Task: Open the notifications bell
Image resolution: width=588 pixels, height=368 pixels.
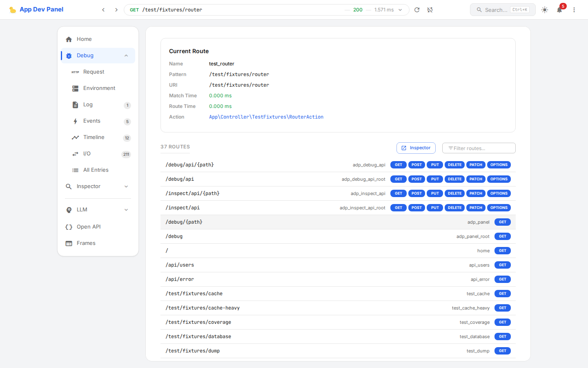Action: 559,10
